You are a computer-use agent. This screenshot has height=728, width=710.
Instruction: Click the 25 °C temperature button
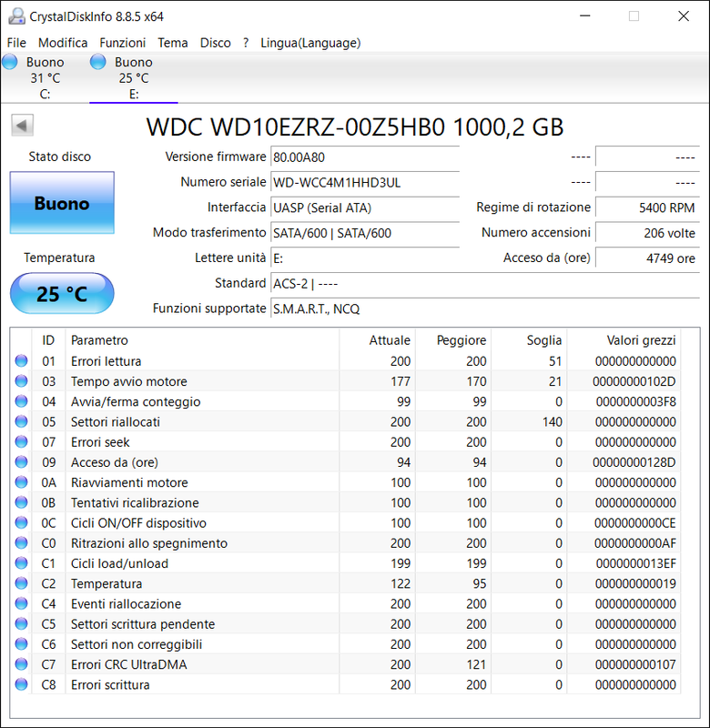pyautogui.click(x=62, y=293)
